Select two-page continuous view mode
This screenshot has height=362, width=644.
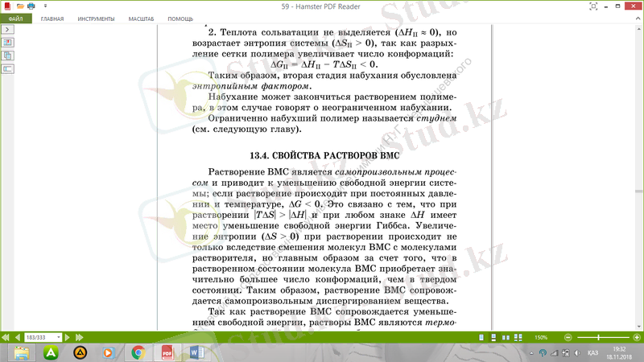(518, 337)
